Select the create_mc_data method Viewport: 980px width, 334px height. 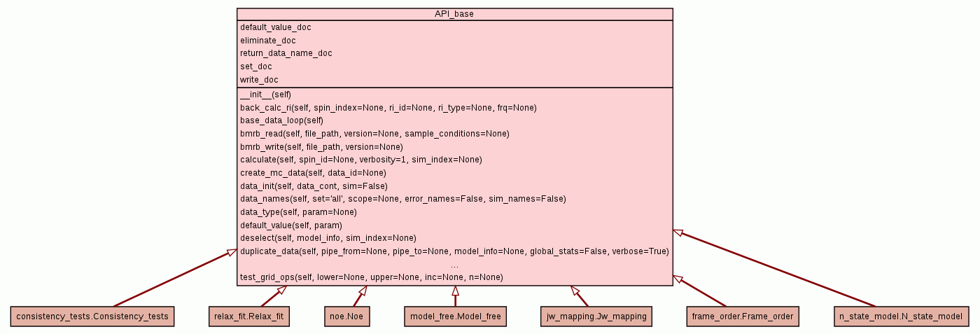coord(313,172)
